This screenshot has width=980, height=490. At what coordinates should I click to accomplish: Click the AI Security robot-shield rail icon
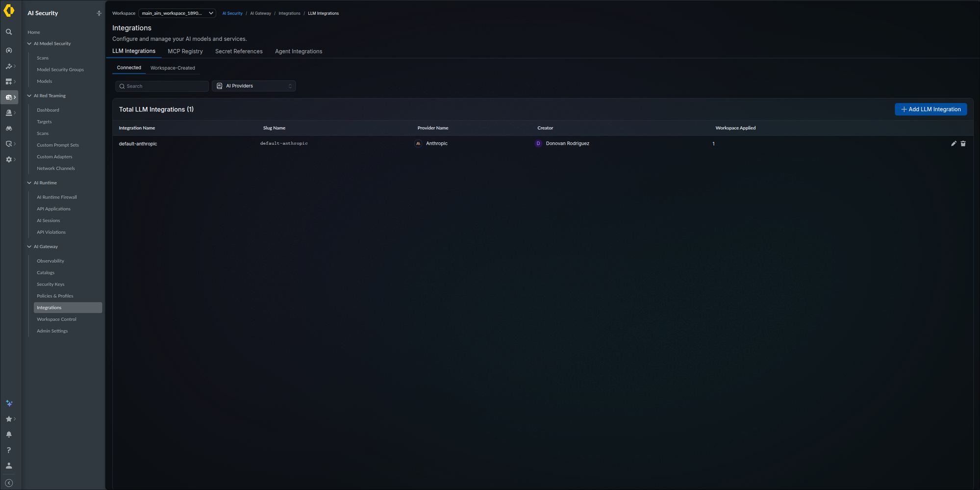(9, 97)
